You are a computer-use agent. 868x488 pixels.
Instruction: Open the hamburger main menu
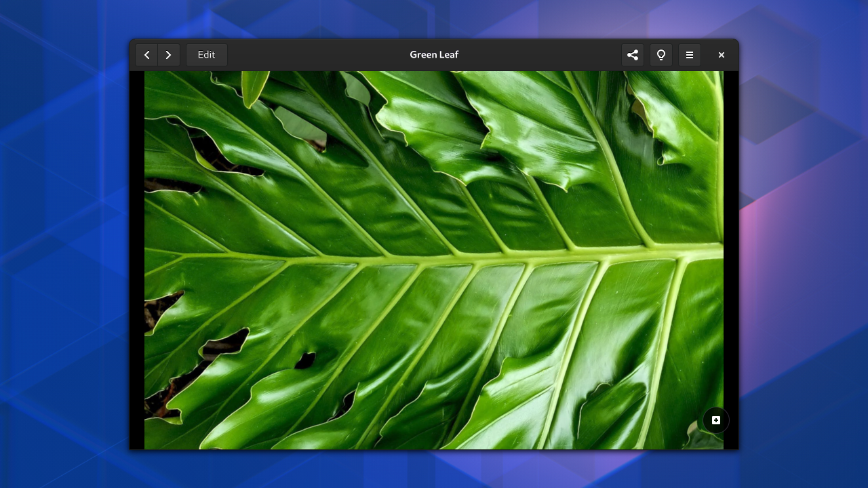690,55
